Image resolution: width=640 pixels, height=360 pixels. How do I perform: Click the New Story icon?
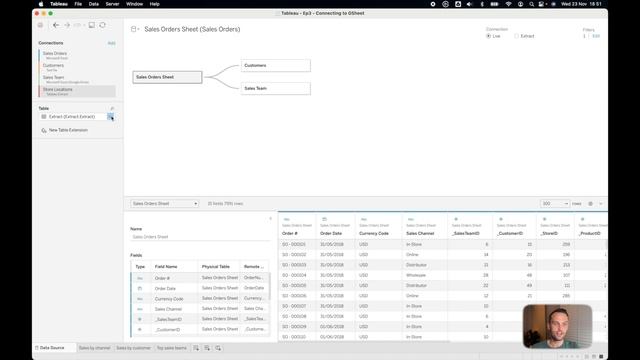(x=218, y=348)
